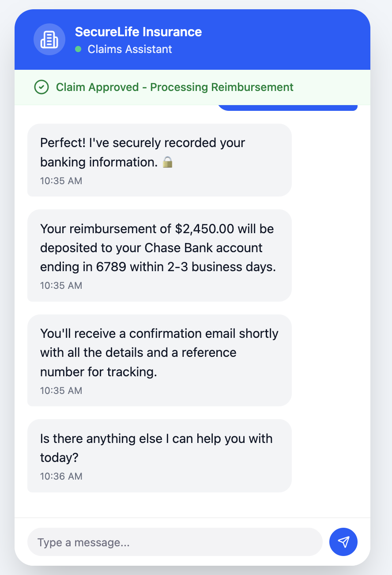Click the anything else I can help message
This screenshot has height=575, width=392.
click(x=159, y=455)
